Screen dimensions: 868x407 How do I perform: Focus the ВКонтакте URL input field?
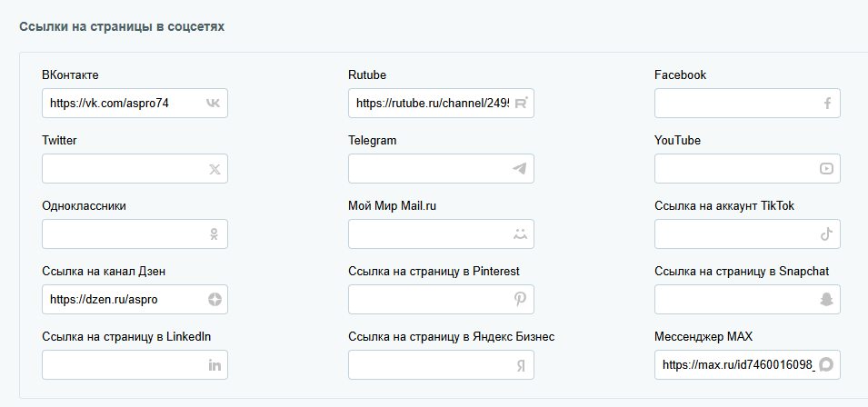123,104
